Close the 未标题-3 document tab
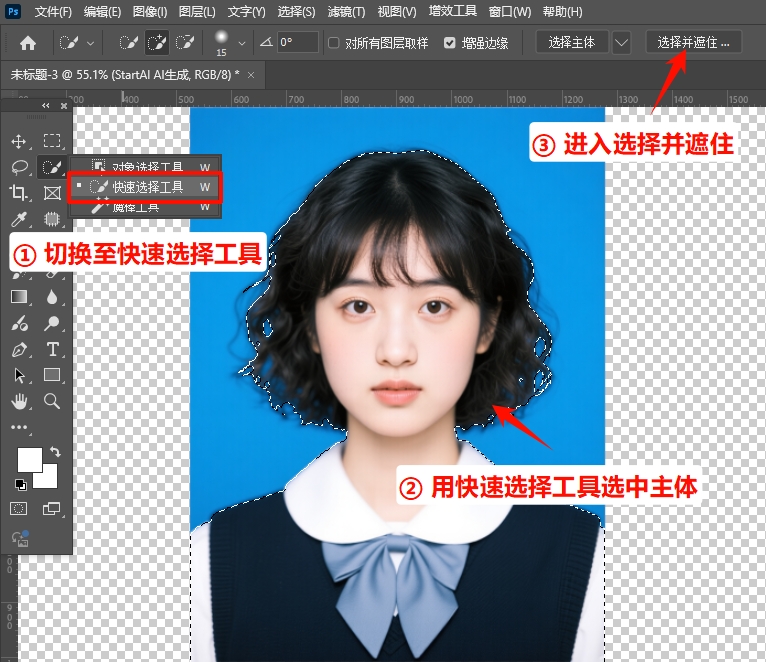The image size is (766, 662). [251, 75]
